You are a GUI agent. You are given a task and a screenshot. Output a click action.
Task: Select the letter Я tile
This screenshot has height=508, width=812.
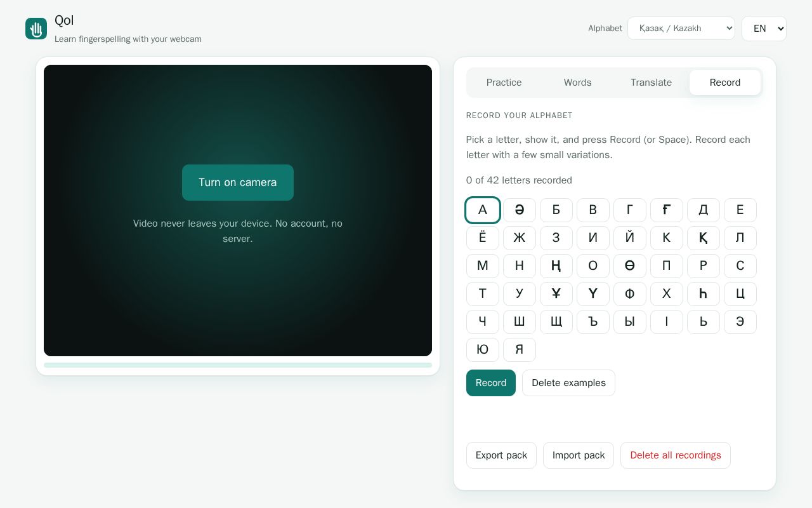click(x=520, y=350)
